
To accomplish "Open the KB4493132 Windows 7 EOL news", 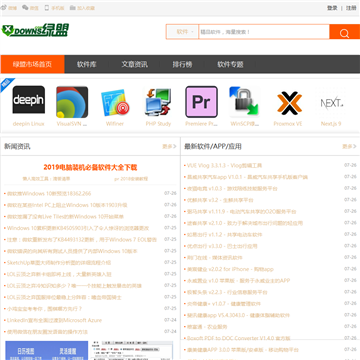I will click(82, 240).
